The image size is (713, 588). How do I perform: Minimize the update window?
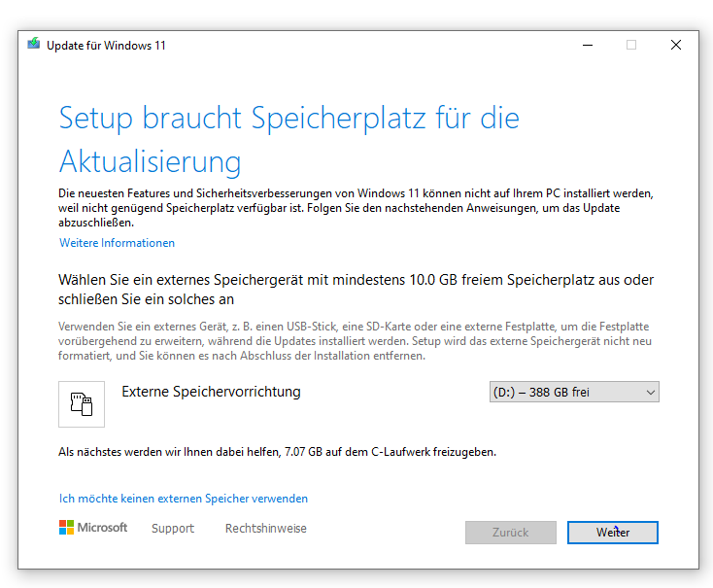[588, 45]
